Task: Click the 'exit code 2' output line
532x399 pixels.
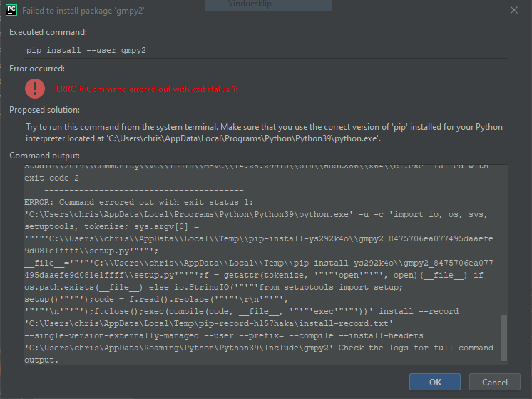Action: pyautogui.click(x=51, y=178)
